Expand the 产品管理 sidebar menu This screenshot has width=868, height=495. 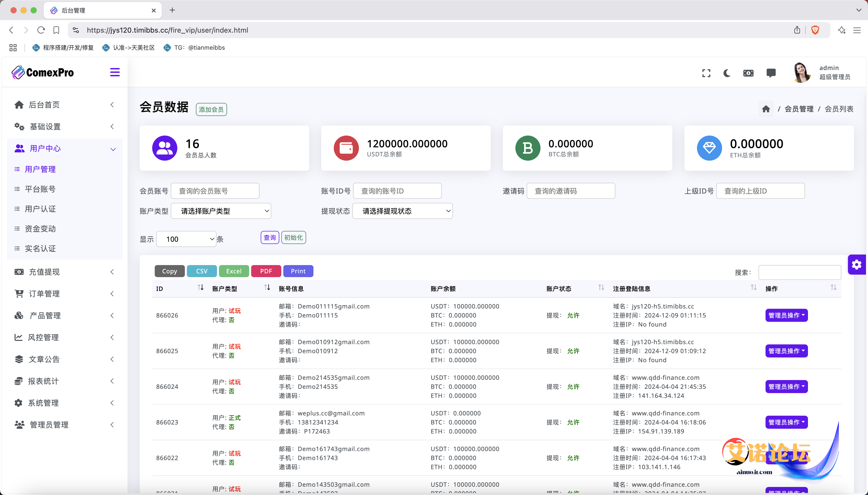(65, 316)
